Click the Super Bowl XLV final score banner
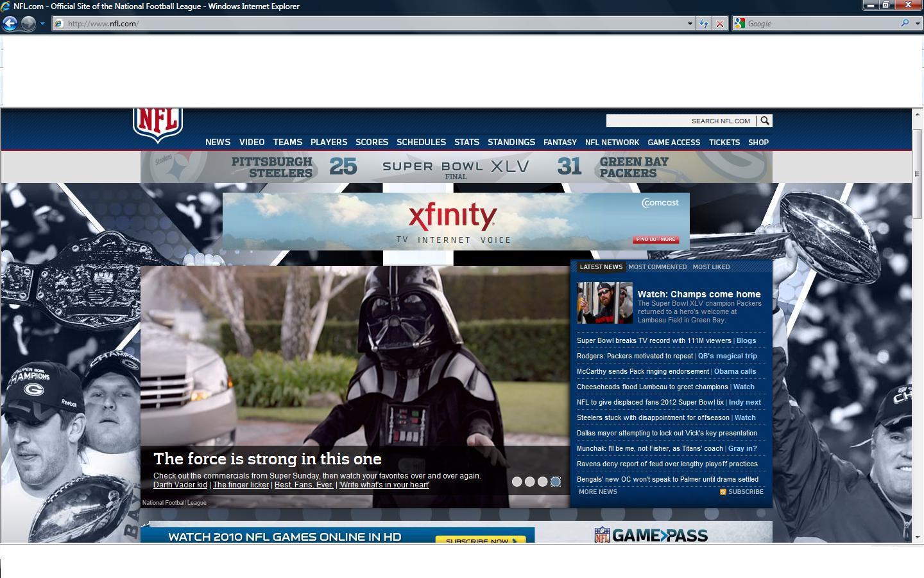Viewport: 924px width, 578px height. [x=456, y=167]
